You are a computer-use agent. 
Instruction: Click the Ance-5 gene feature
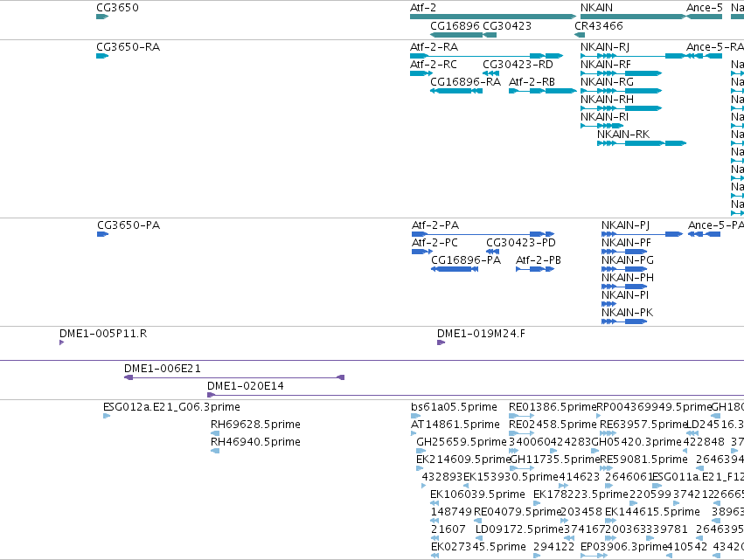click(x=704, y=17)
